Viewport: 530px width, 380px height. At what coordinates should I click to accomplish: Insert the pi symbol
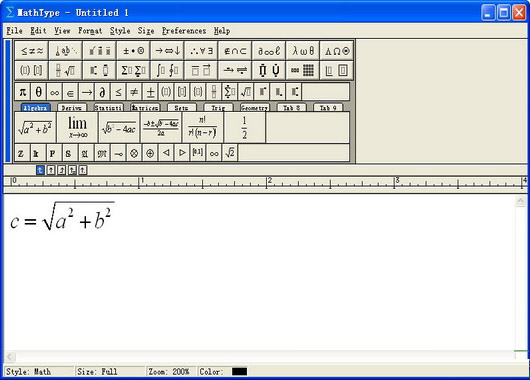click(x=23, y=92)
